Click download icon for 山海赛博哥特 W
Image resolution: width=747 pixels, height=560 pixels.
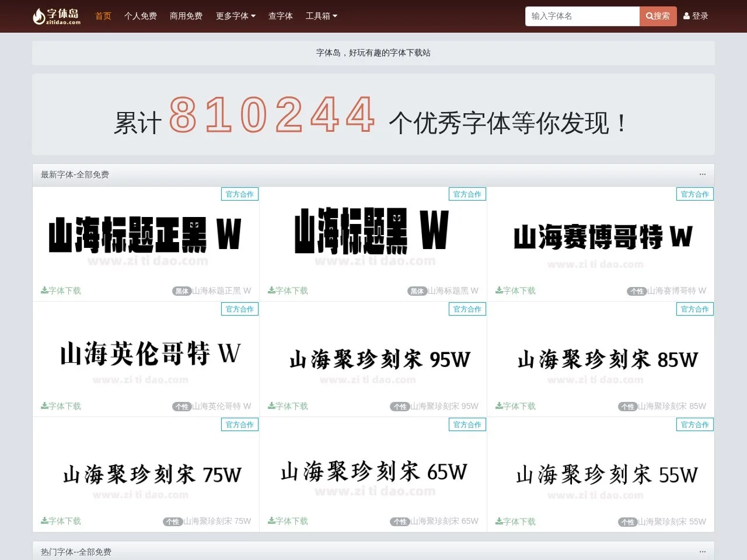tap(499, 290)
